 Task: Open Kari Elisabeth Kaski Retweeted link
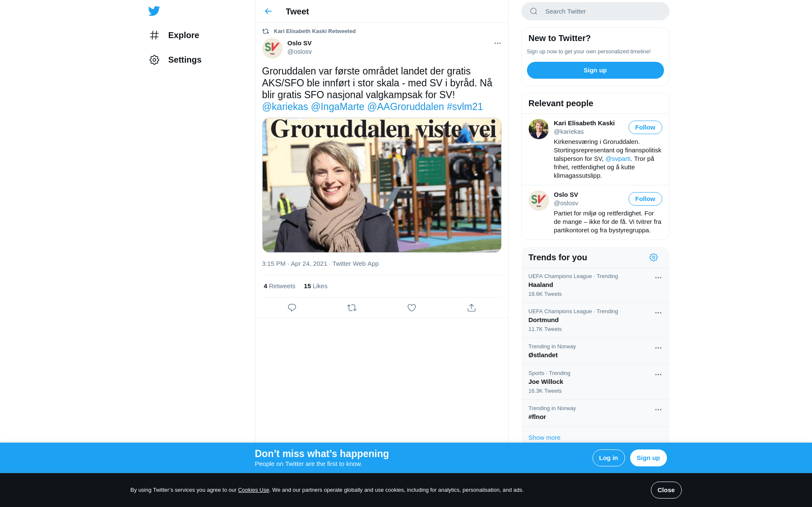[x=315, y=31]
